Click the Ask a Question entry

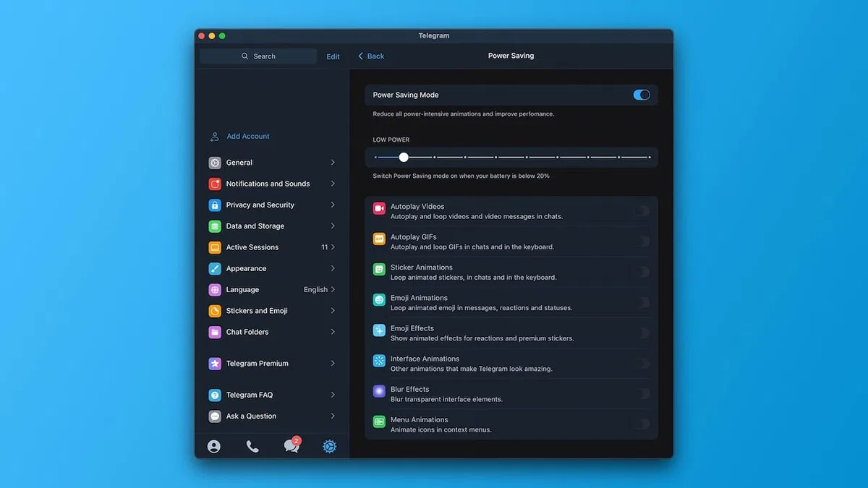pyautogui.click(x=272, y=416)
